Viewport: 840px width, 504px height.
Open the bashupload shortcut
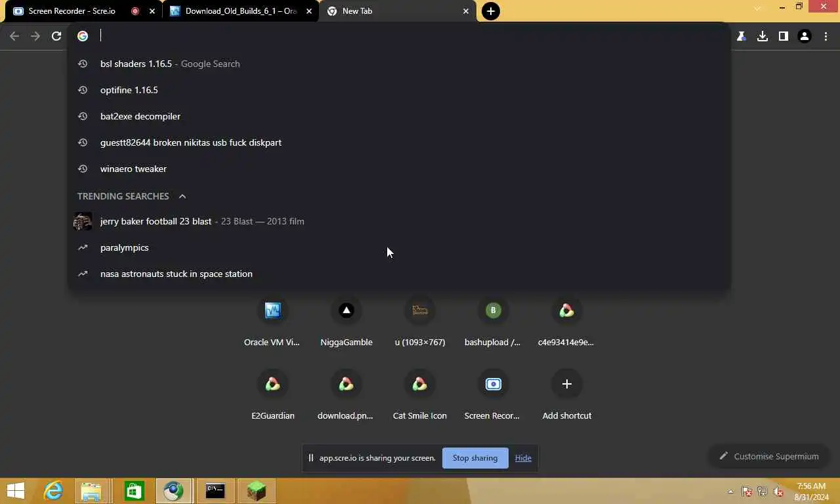click(x=493, y=322)
